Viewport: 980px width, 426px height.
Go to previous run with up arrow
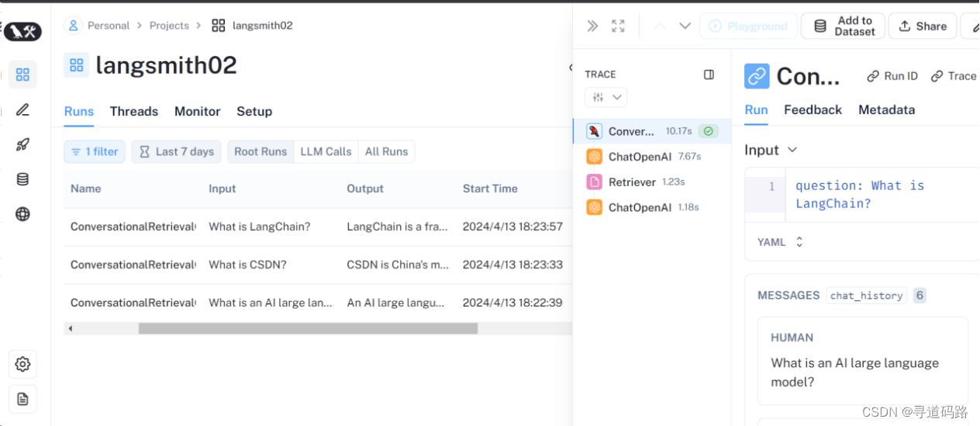point(660,26)
